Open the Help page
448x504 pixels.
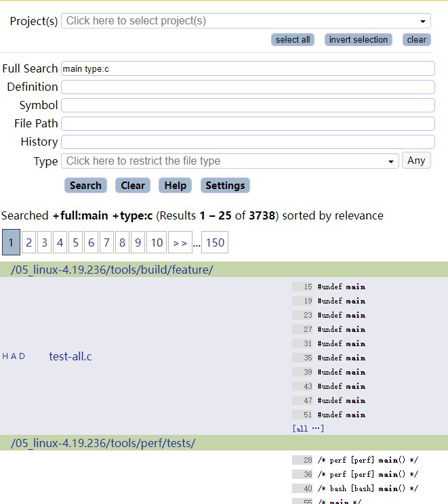176,186
